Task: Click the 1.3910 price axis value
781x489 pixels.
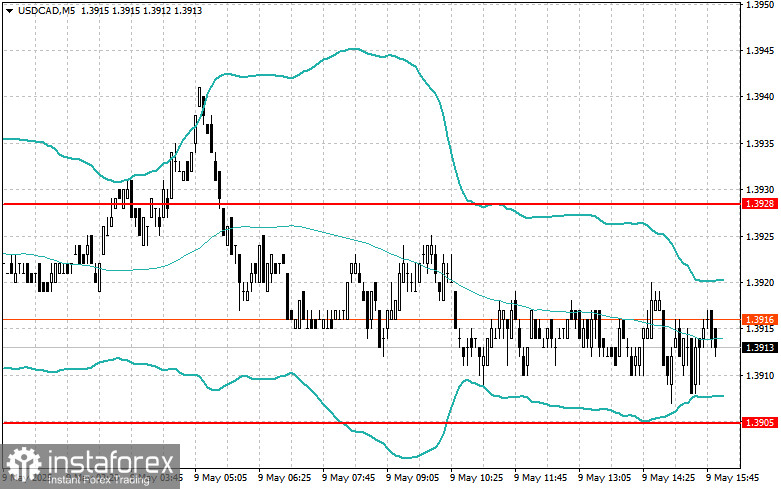Action: click(760, 376)
